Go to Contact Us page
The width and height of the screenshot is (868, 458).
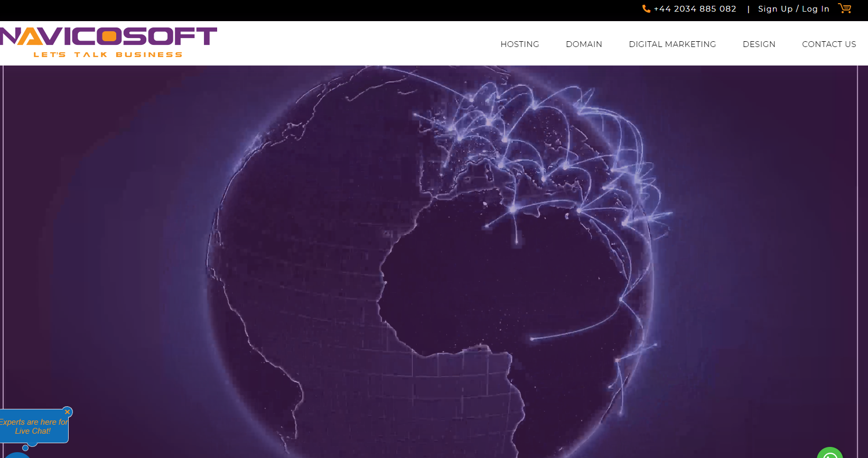(x=829, y=44)
